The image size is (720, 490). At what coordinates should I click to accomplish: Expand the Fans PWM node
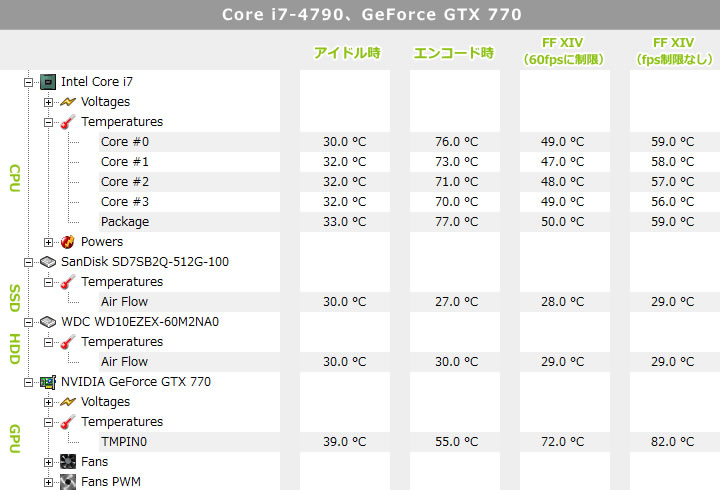[x=48, y=482]
